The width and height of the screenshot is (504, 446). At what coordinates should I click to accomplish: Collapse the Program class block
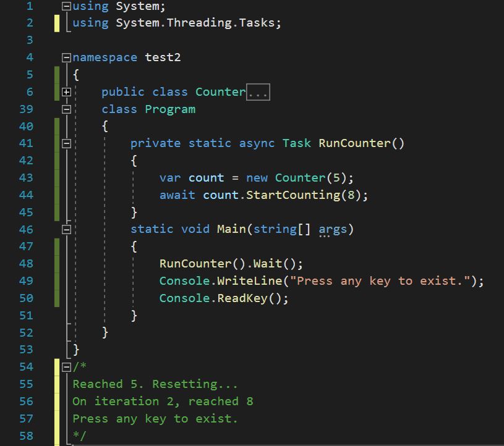(x=66, y=109)
